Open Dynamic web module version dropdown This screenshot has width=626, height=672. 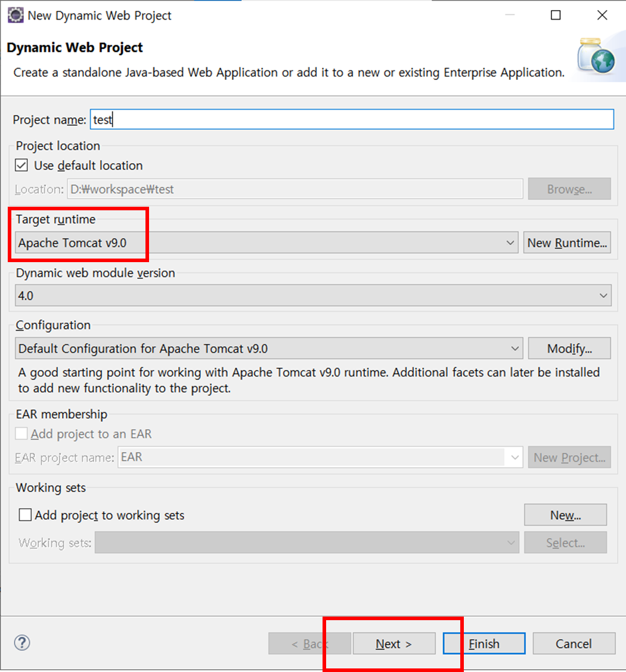click(313, 295)
